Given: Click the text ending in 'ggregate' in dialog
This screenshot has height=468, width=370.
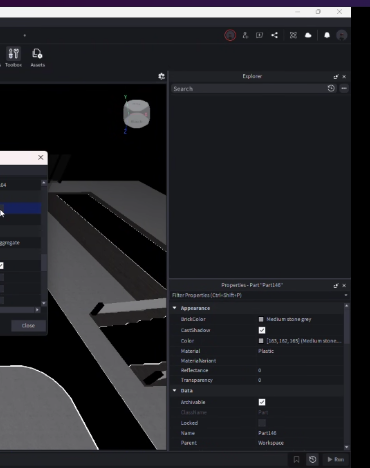Looking at the screenshot, I should click(x=10, y=243).
